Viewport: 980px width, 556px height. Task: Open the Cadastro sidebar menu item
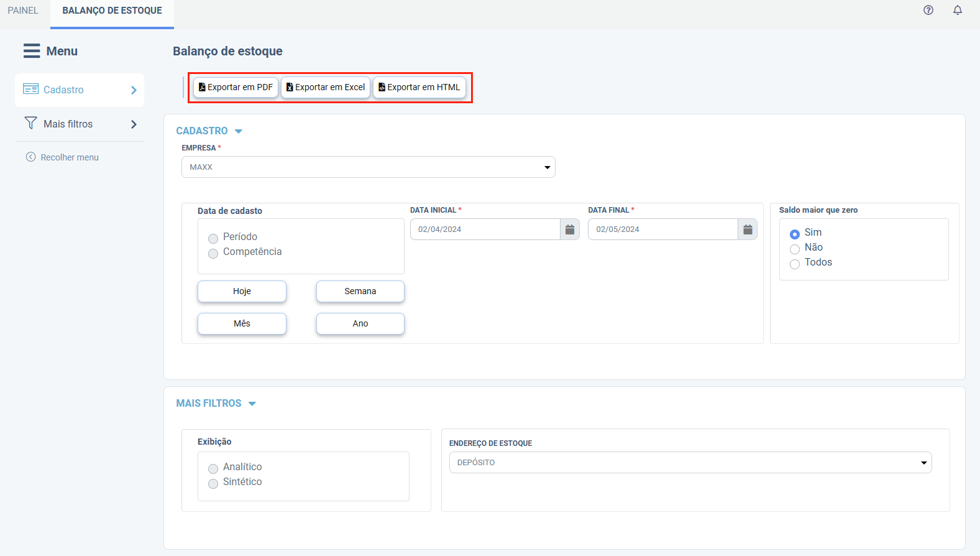point(80,90)
